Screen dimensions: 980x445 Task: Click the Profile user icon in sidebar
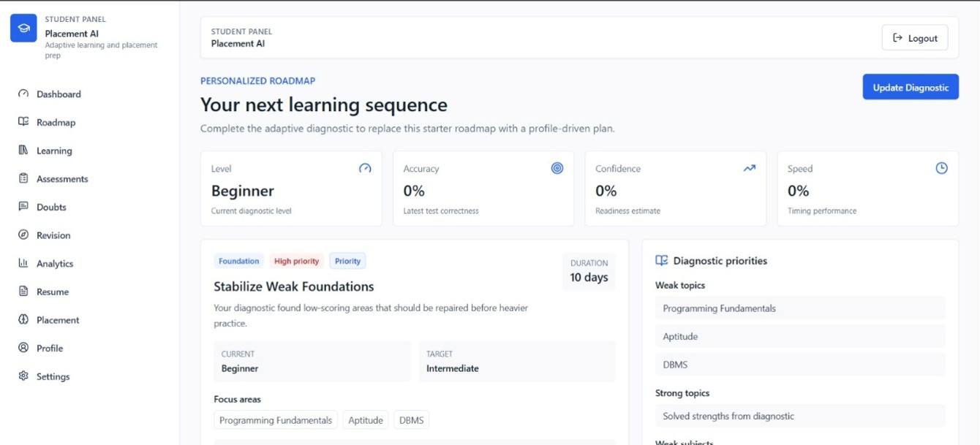click(23, 348)
